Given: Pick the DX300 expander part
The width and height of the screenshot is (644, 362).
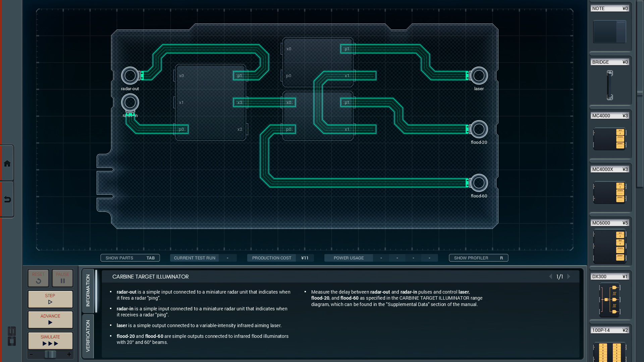Looking at the screenshot, I should [x=609, y=299].
